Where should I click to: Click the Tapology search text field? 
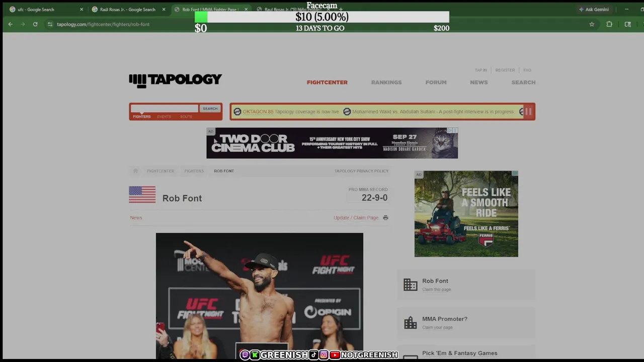point(165,109)
